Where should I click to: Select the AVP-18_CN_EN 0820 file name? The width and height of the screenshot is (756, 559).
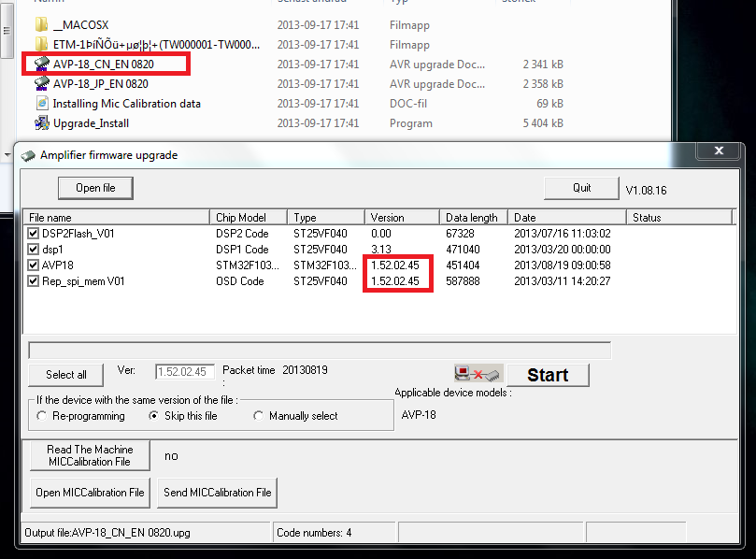(x=104, y=64)
